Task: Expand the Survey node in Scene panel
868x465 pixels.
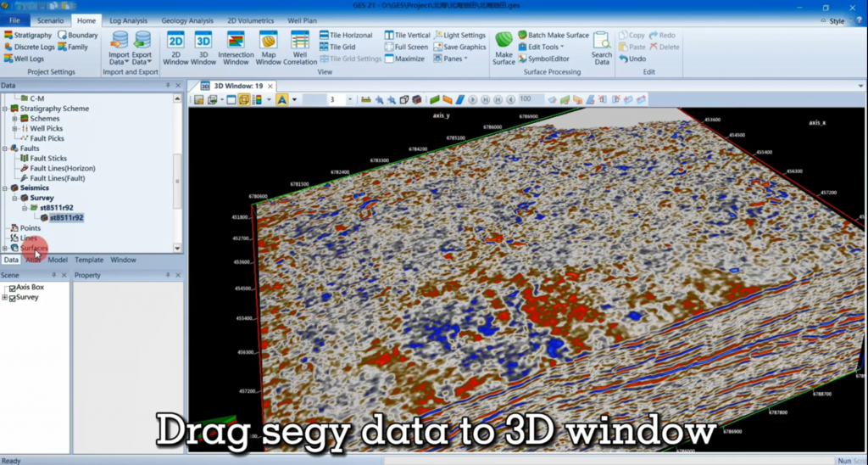Action: coord(5,298)
